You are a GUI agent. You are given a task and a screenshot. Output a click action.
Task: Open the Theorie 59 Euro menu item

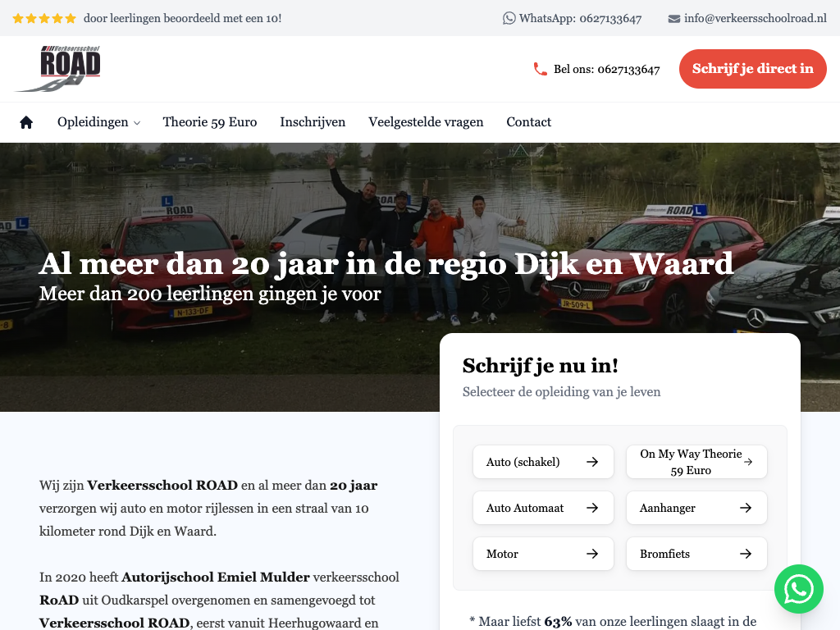[x=210, y=122]
